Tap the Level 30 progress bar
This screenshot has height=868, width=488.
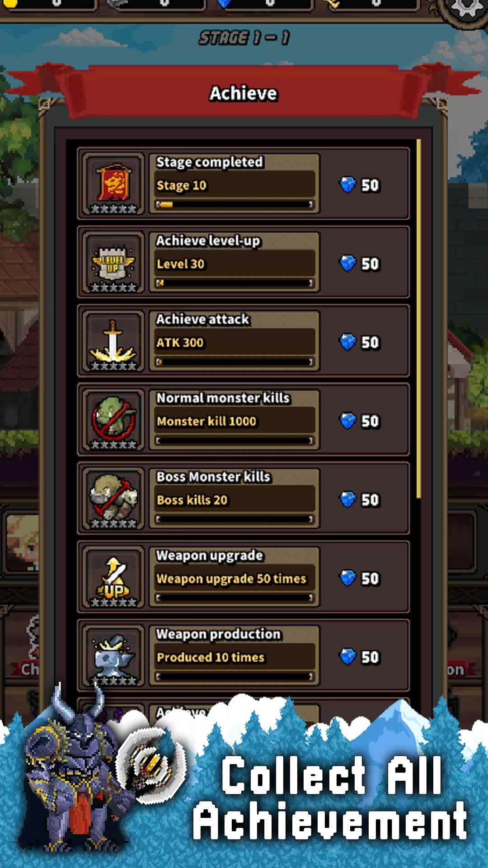pyautogui.click(x=234, y=283)
